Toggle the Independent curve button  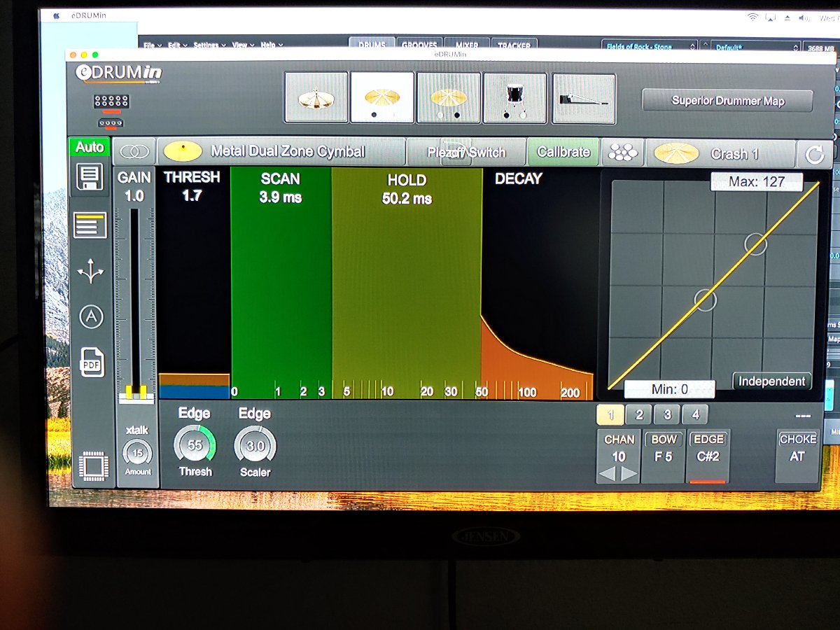point(772,381)
